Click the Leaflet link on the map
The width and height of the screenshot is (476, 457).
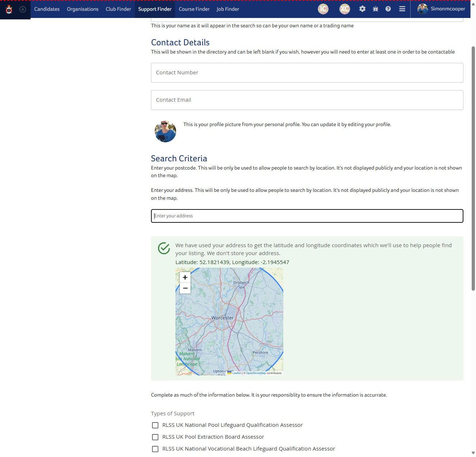point(236,373)
